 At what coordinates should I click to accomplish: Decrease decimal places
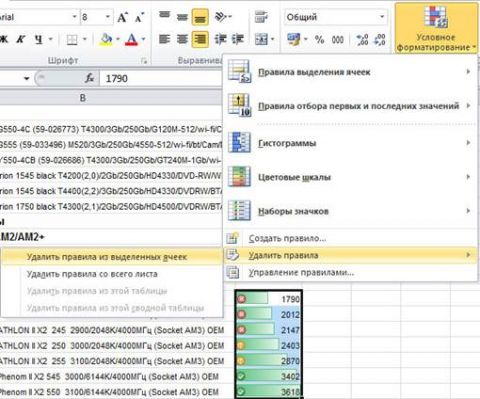tap(379, 40)
